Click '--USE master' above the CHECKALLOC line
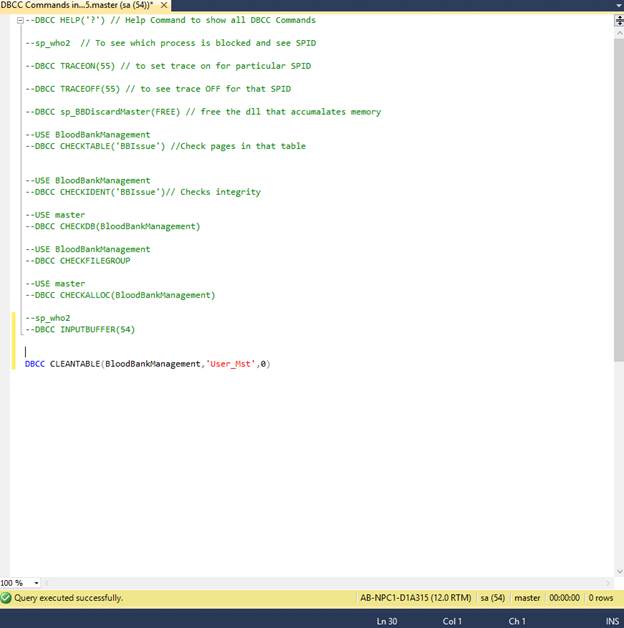This screenshot has height=628, width=624. click(x=55, y=284)
